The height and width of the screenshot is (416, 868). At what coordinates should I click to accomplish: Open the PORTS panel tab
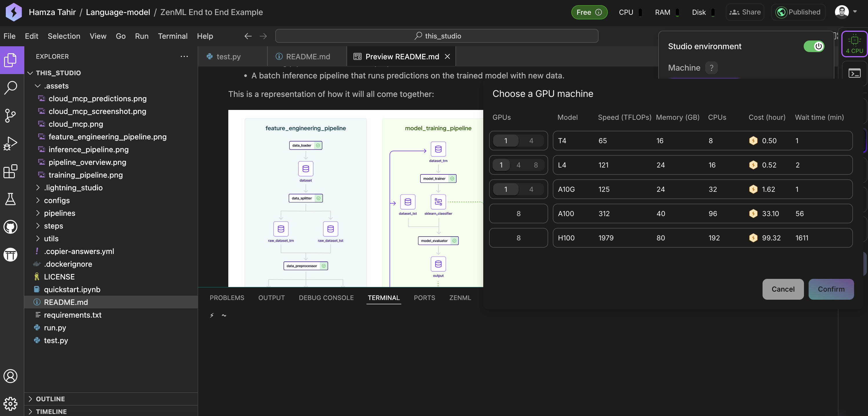[424, 298]
